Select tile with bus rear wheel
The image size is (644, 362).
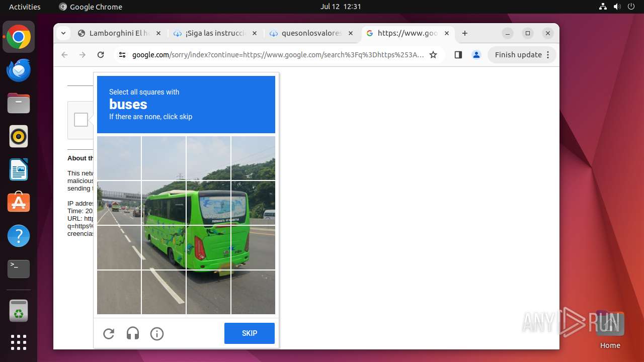(164, 247)
